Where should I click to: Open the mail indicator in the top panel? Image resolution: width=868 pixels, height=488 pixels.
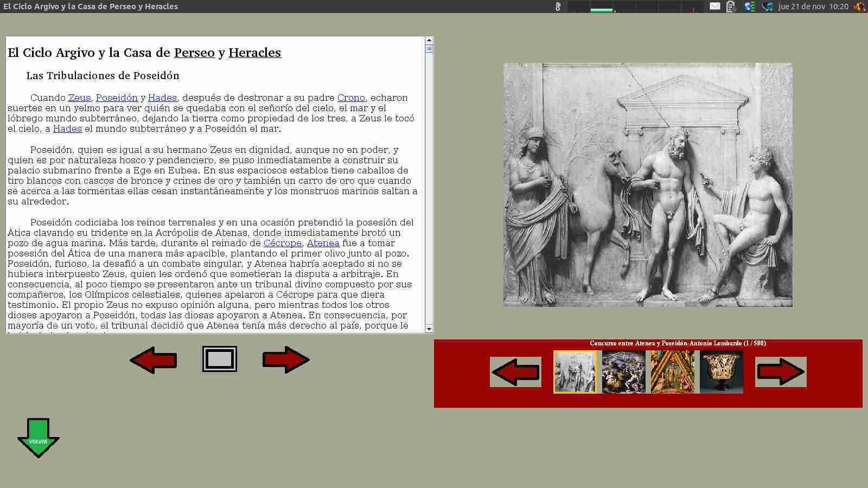tap(715, 7)
